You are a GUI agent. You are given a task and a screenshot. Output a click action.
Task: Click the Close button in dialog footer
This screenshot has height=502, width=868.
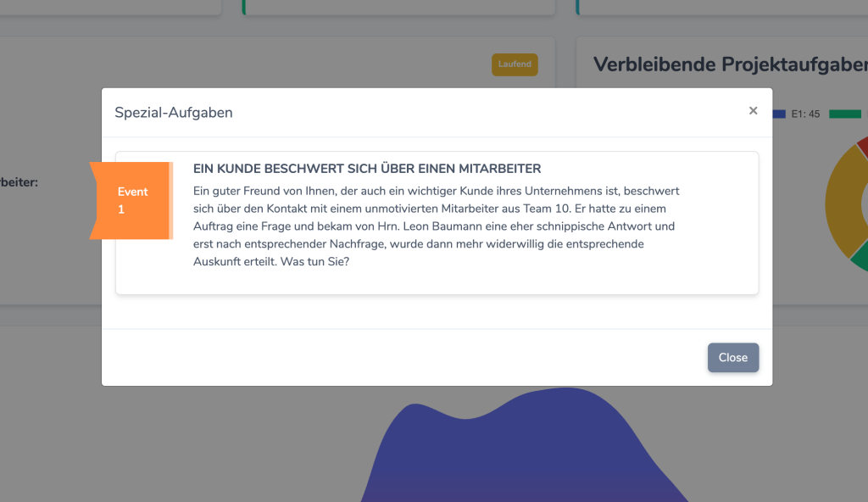[733, 357]
